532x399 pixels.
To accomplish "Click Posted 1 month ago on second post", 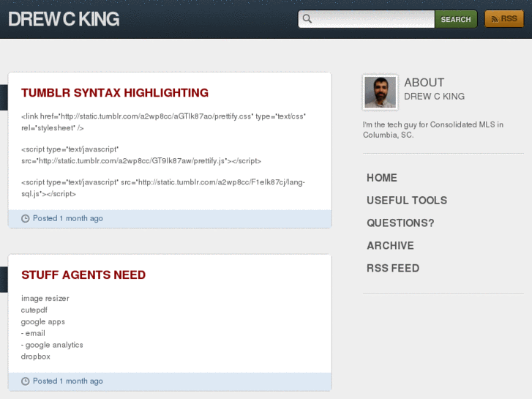I will [67, 381].
